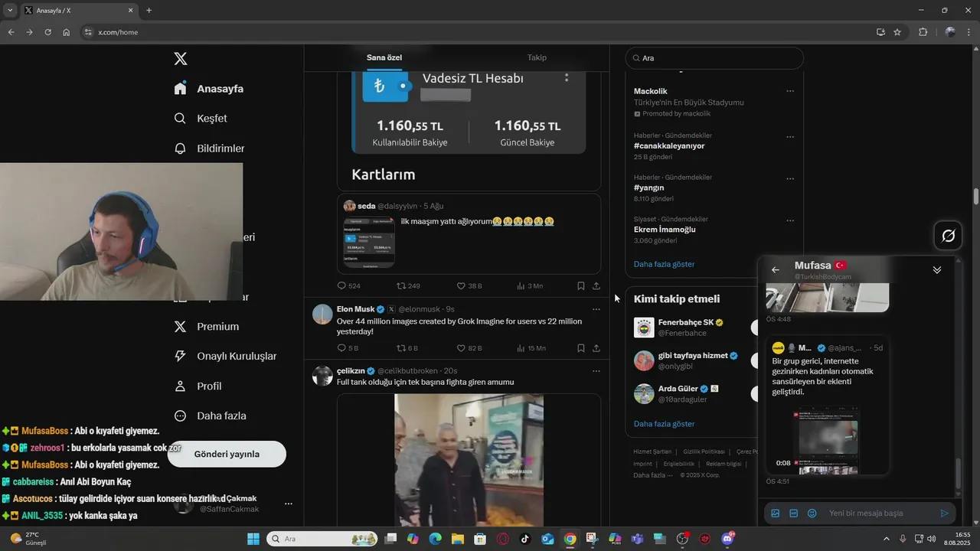Open more options on Elon Musk post
980x551 pixels.
596,309
